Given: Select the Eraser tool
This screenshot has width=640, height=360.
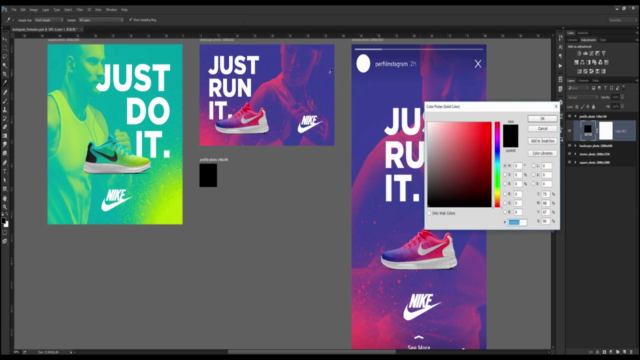Looking at the screenshot, I should pos(5,127).
